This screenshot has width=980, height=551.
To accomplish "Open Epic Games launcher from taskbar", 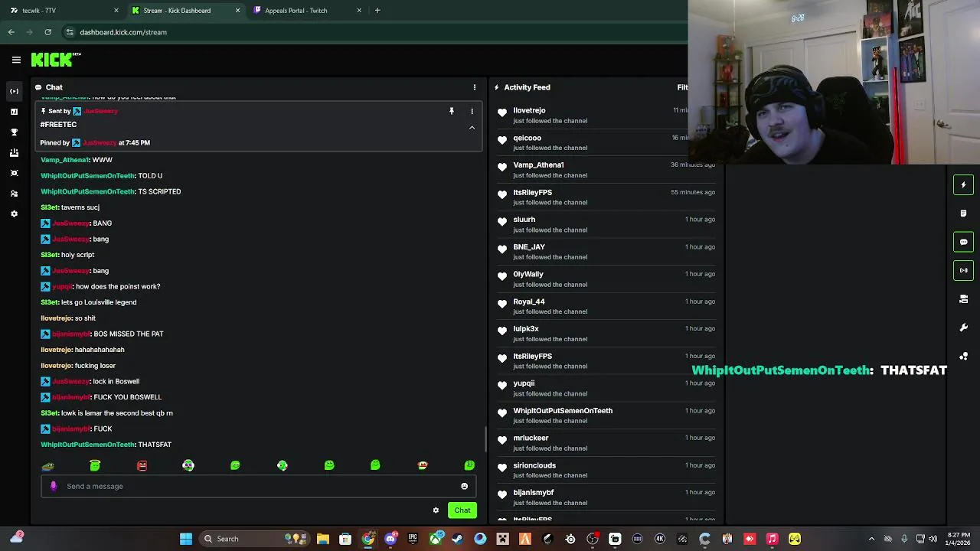I will coord(413,539).
